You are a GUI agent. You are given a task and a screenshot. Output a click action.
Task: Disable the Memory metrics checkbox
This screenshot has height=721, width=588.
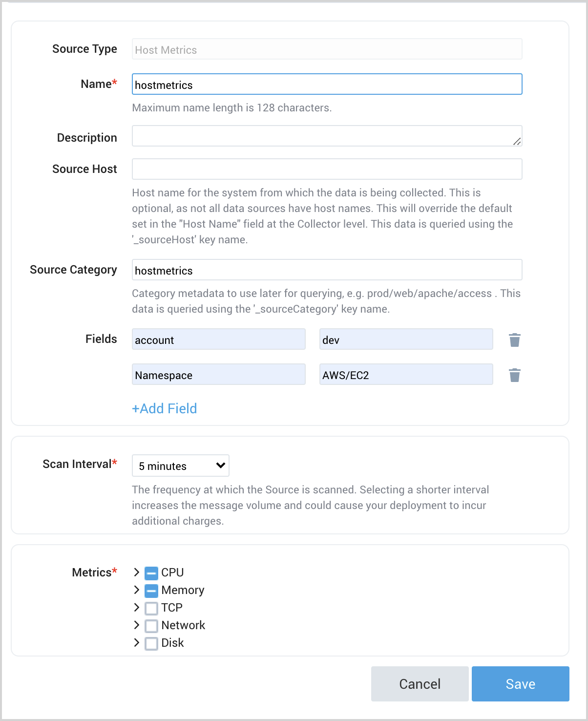[x=151, y=590]
